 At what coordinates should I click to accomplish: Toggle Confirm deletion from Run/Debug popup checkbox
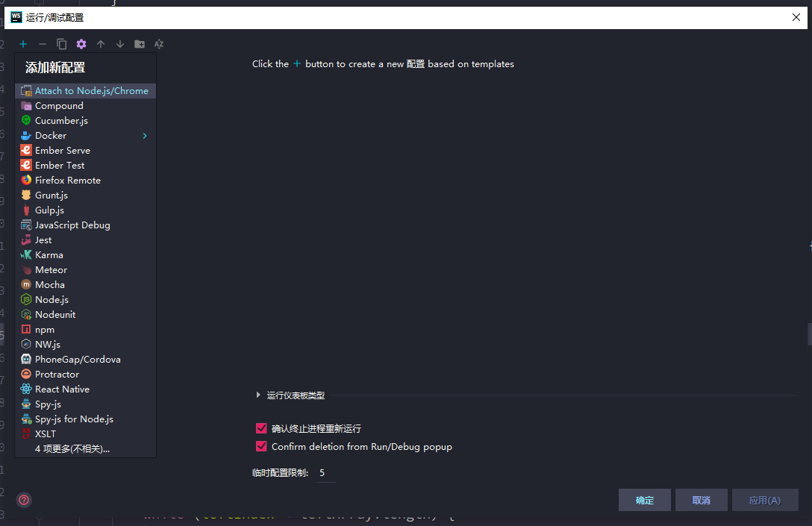(x=261, y=446)
